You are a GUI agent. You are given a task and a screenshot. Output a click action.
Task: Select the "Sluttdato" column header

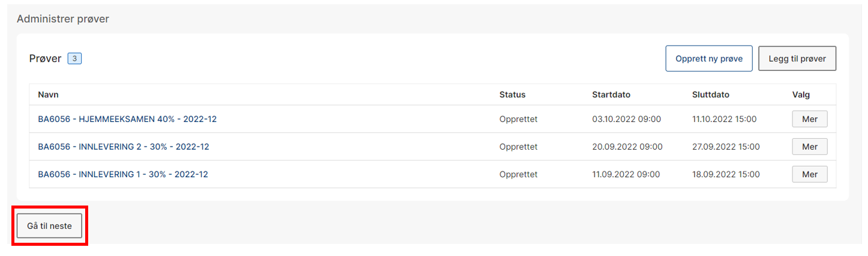coord(710,94)
